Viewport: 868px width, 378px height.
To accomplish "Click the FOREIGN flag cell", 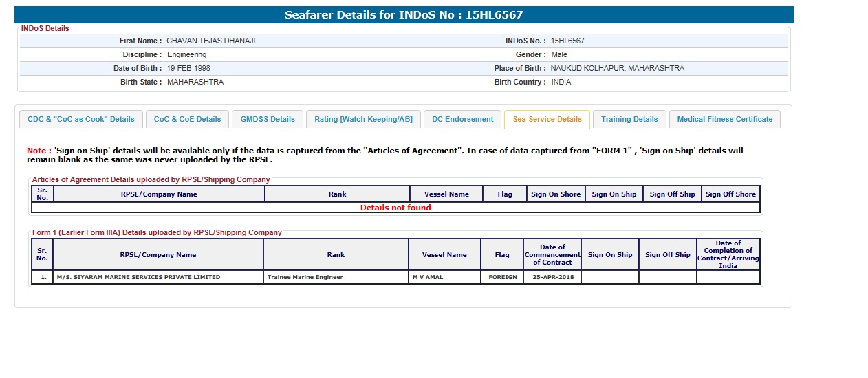I will [502, 277].
